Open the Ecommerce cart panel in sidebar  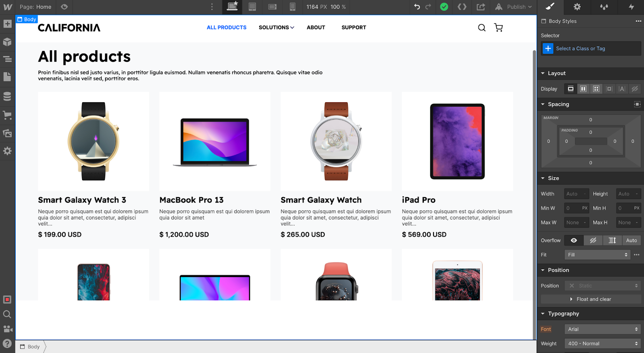(7, 115)
